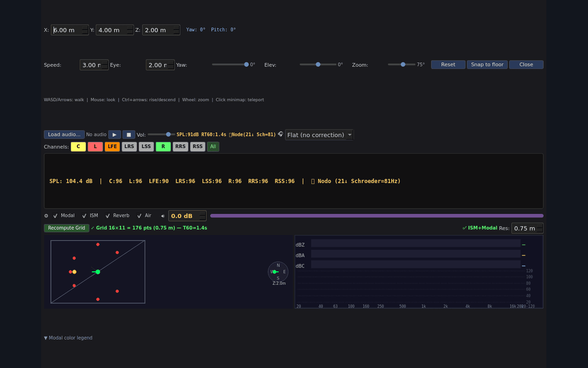Click the stop audio button
This screenshot has width=588, height=368.
click(x=129, y=134)
